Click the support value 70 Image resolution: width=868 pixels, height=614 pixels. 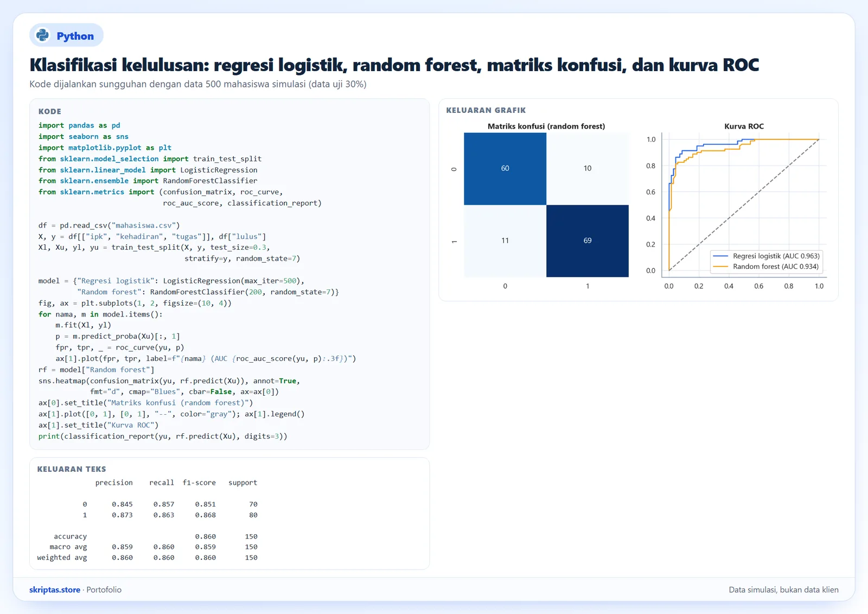[253, 504]
